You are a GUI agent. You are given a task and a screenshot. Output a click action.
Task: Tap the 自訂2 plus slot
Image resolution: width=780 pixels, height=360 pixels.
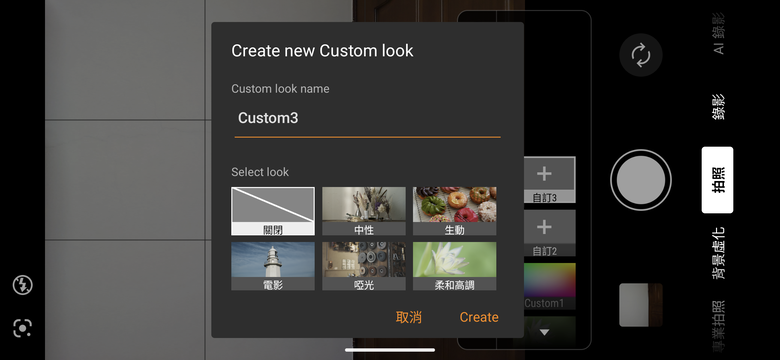click(x=550, y=233)
